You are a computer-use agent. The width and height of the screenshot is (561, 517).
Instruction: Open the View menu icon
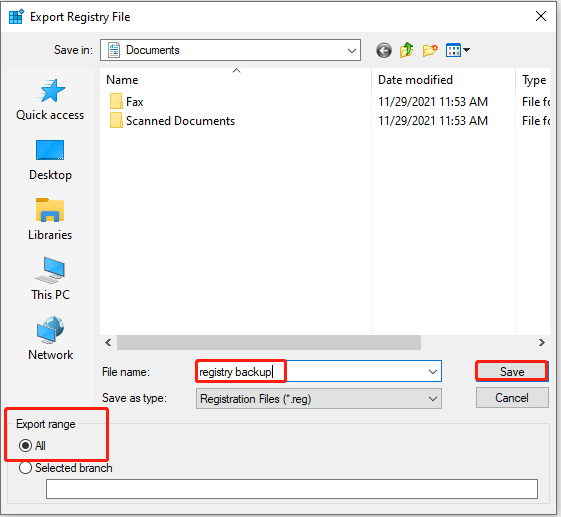tap(458, 50)
